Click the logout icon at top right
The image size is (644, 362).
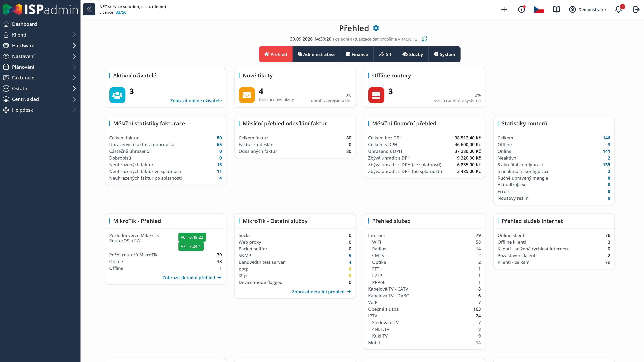coord(636,10)
